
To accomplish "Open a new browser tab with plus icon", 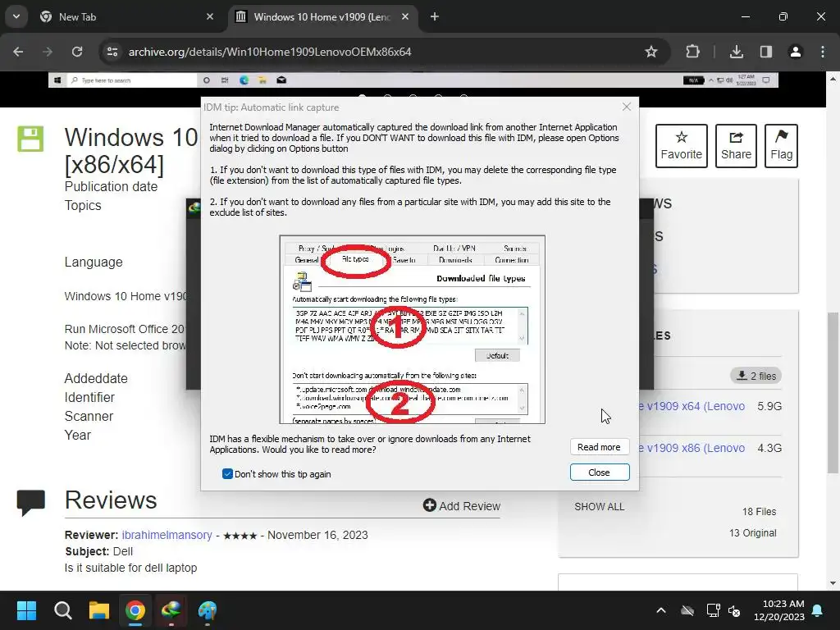I will tap(435, 16).
